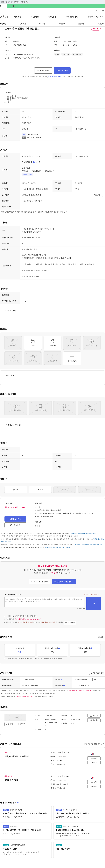Click the 고용24 logo
This screenshot has height=868, width=105.
pyautogui.click(x=4, y=17)
